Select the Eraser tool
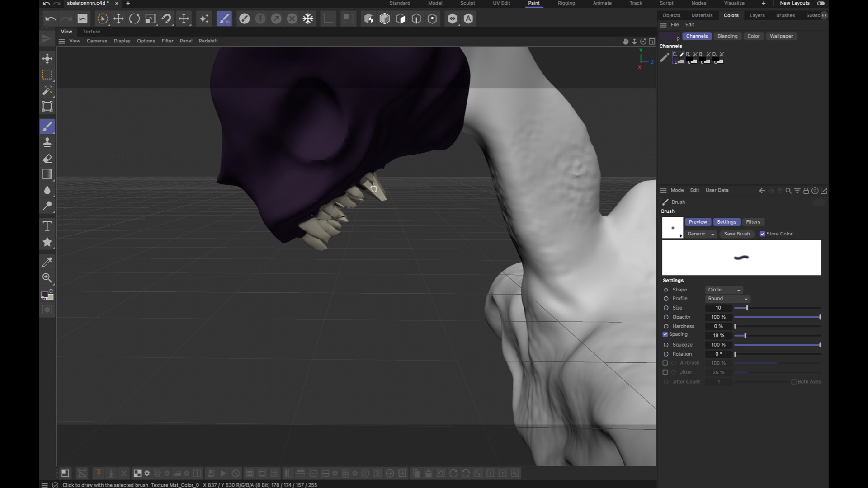The height and width of the screenshot is (488, 868). pos(47,159)
